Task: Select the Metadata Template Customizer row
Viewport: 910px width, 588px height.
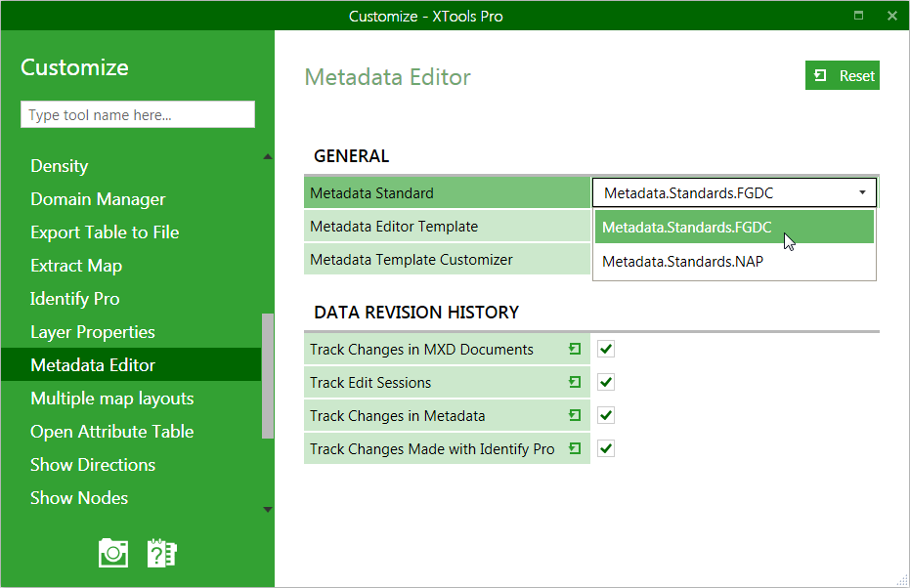Action: pos(447,259)
